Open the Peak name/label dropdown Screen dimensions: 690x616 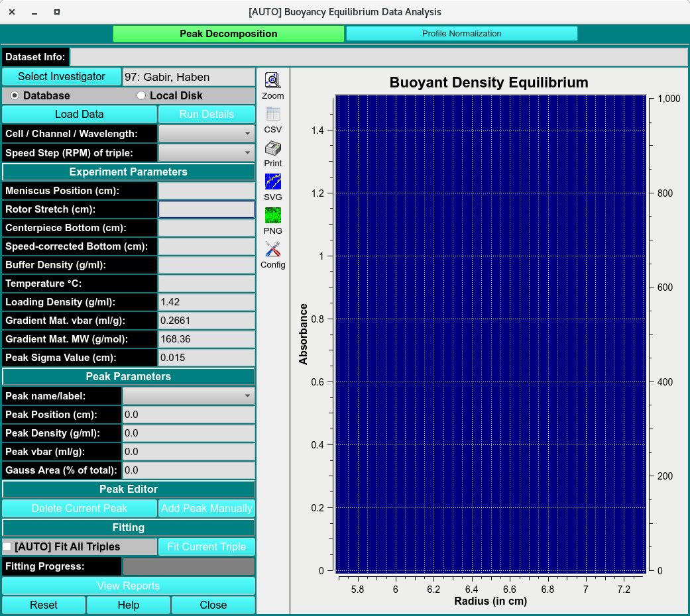click(188, 396)
